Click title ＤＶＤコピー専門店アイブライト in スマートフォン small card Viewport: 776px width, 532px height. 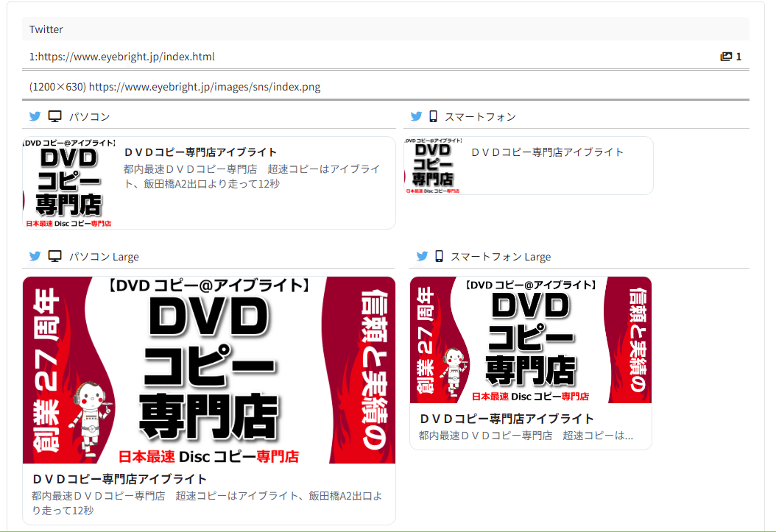point(547,152)
